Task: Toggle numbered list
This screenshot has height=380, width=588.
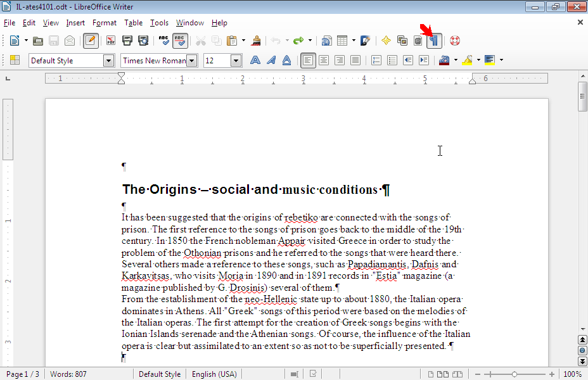Action: tap(376, 60)
